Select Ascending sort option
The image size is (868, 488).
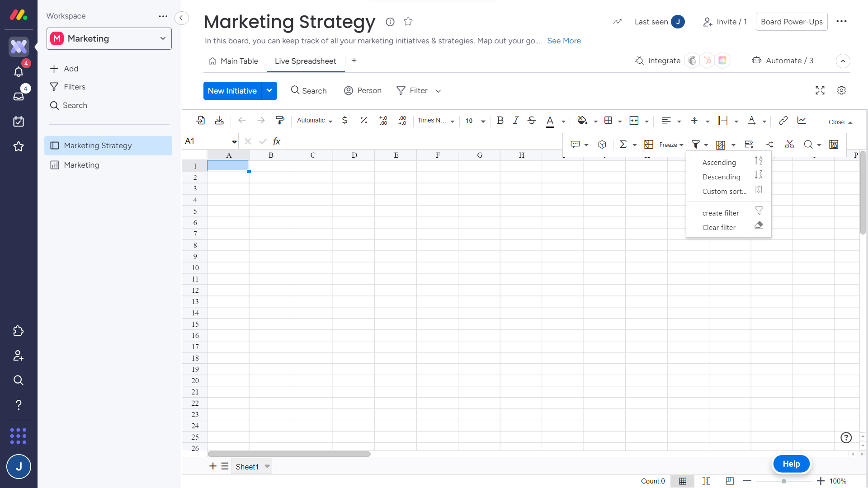tap(719, 162)
